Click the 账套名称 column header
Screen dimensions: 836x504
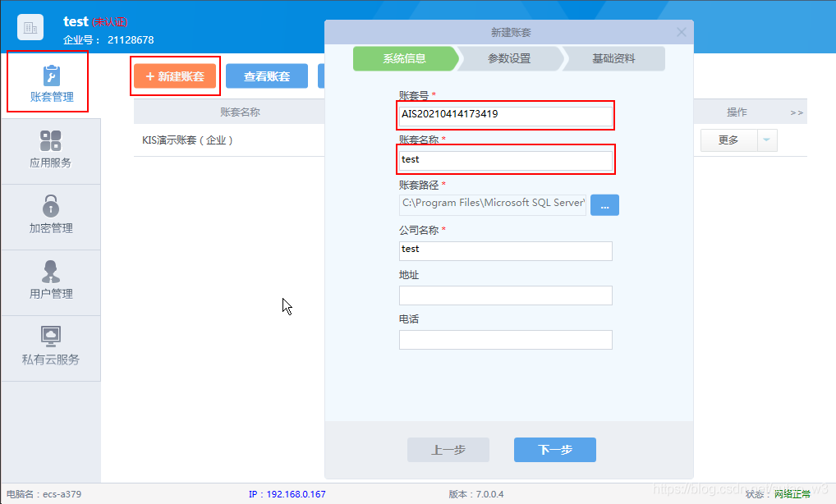click(x=240, y=112)
